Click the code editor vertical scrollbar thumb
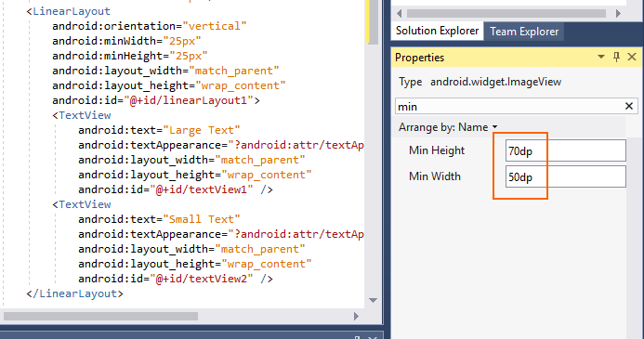Image resolution: width=644 pixels, height=339 pixels. [373, 22]
